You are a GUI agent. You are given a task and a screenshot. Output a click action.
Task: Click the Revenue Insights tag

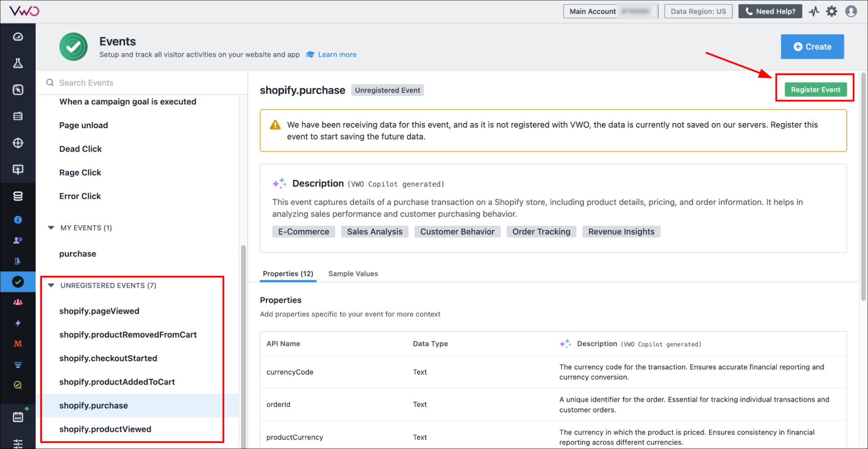click(621, 232)
